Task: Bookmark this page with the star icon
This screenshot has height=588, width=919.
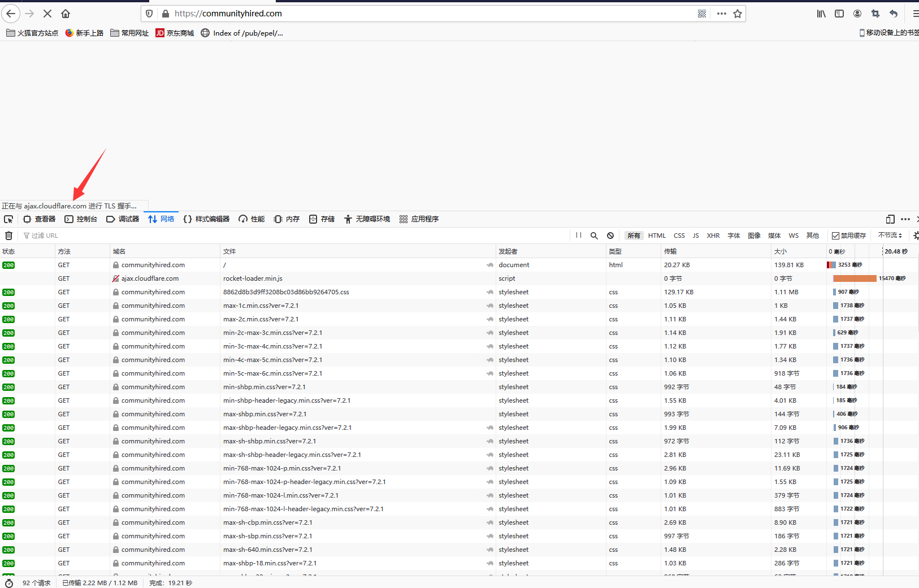Action: (738, 14)
